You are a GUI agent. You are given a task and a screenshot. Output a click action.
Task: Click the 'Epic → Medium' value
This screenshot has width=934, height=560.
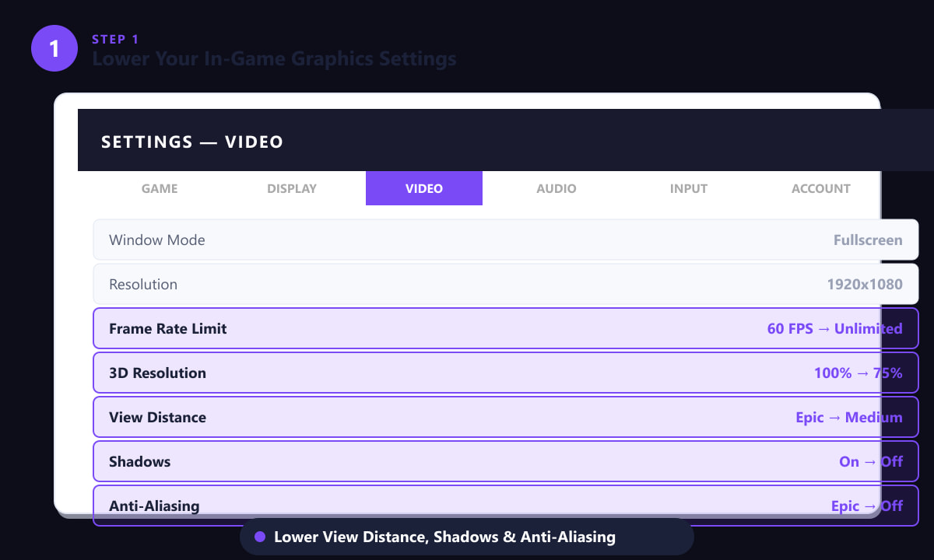point(849,417)
